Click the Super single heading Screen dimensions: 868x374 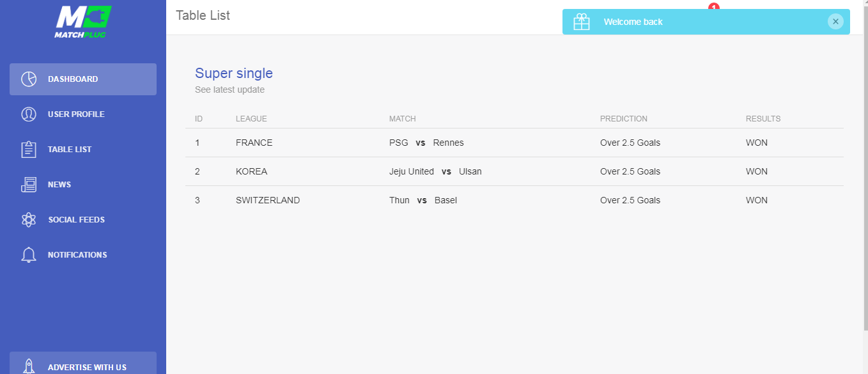pyautogui.click(x=234, y=73)
